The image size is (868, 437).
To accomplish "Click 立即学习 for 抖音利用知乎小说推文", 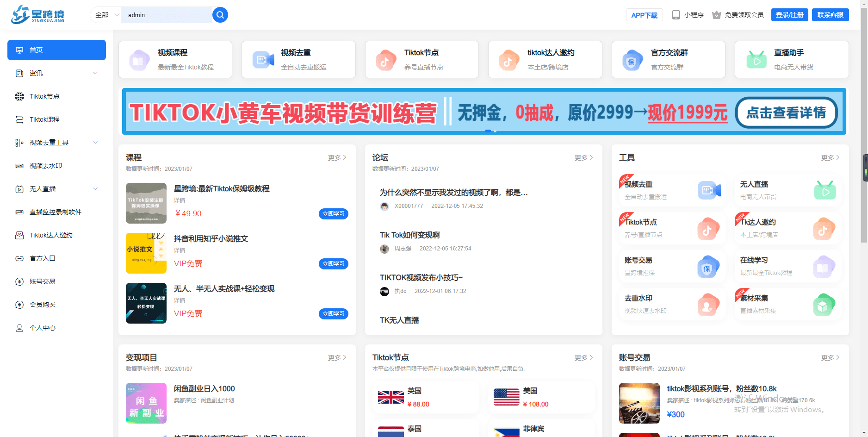I will point(334,264).
